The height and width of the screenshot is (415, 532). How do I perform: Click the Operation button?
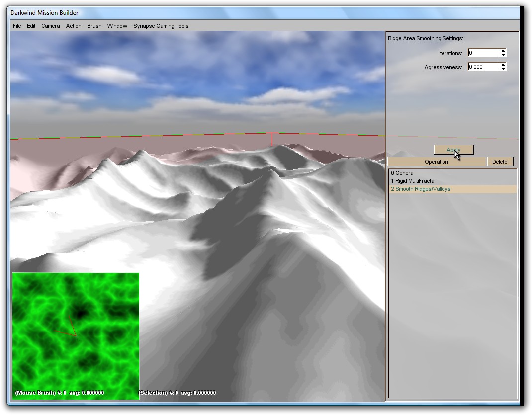(437, 162)
